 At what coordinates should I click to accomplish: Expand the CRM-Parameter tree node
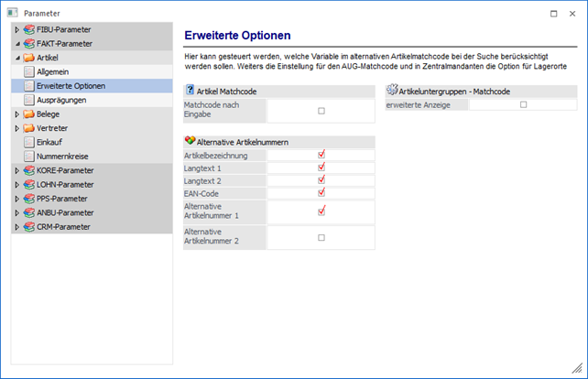(16, 226)
